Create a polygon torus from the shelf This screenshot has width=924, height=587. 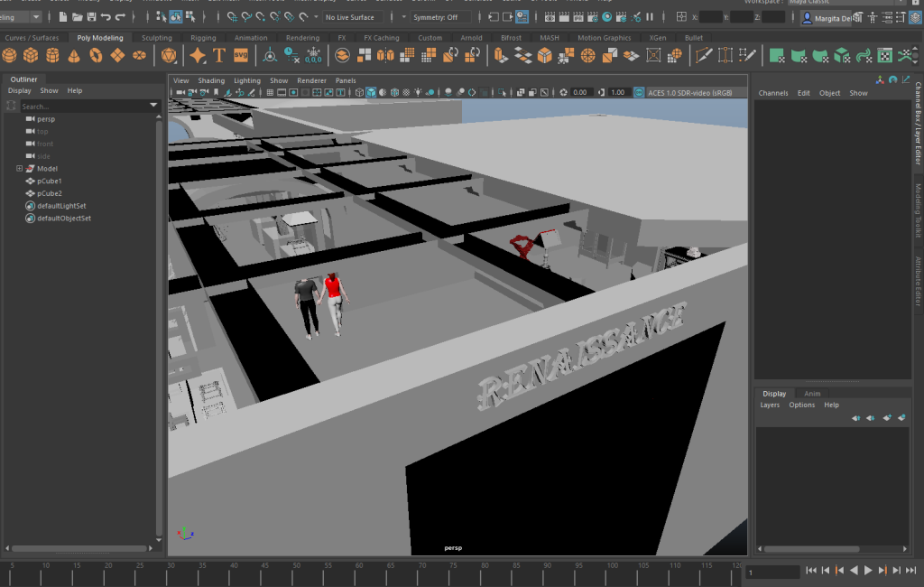pos(96,55)
